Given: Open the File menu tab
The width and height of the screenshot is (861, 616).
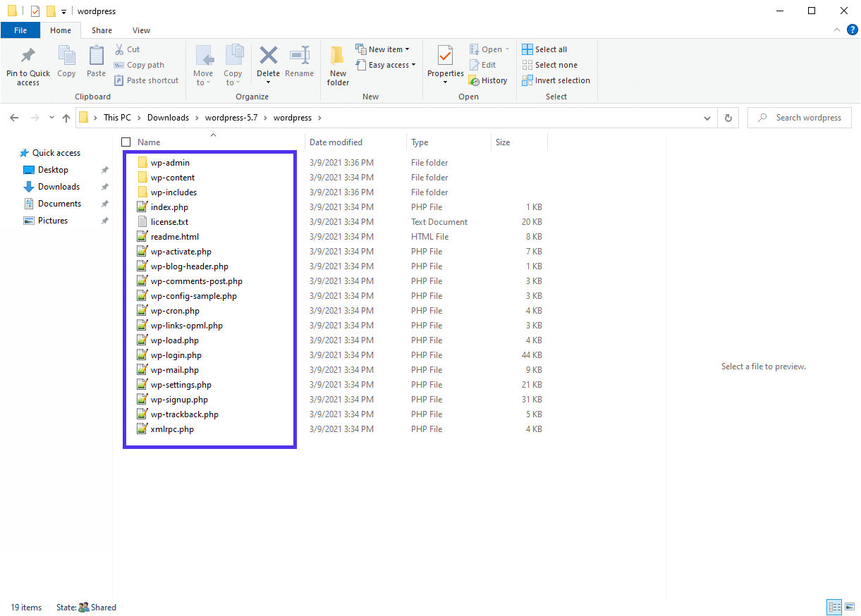Looking at the screenshot, I should 20,30.
